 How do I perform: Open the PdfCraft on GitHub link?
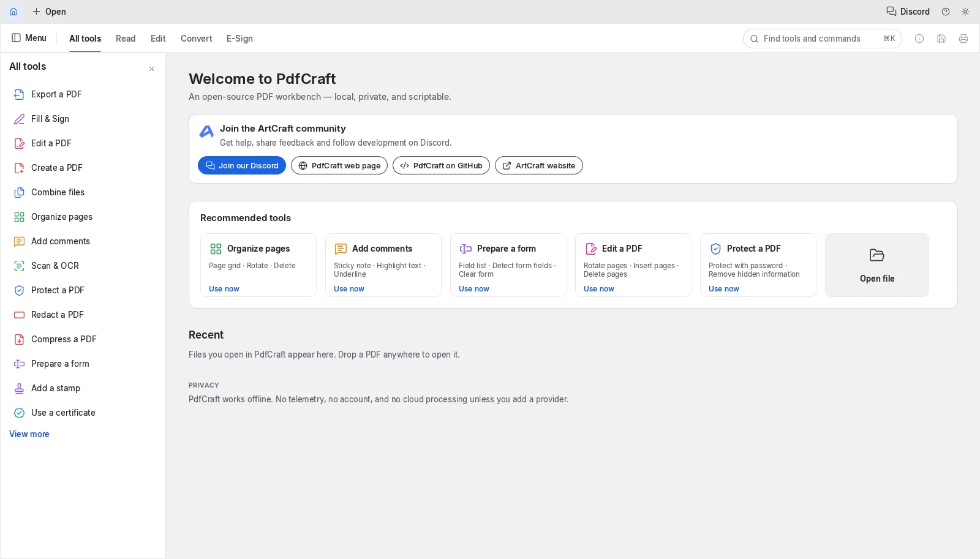441,166
